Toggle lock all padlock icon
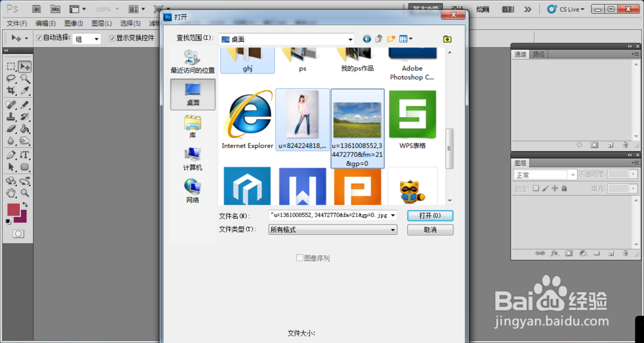The width and height of the screenshot is (644, 343). (x=564, y=189)
